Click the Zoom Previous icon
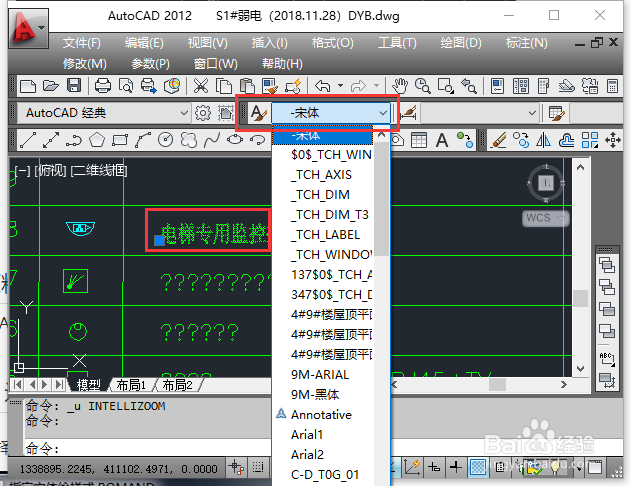631x486 pixels. (x=469, y=86)
